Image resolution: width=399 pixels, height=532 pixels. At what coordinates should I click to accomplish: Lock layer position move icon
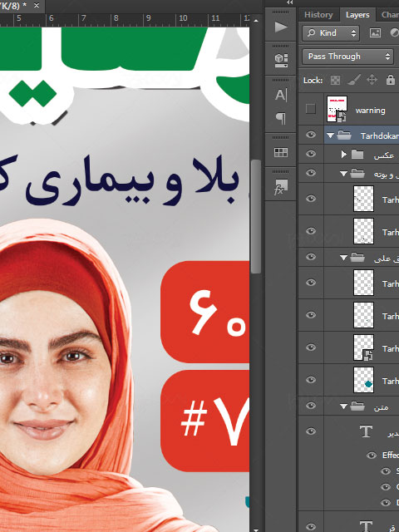(x=372, y=81)
